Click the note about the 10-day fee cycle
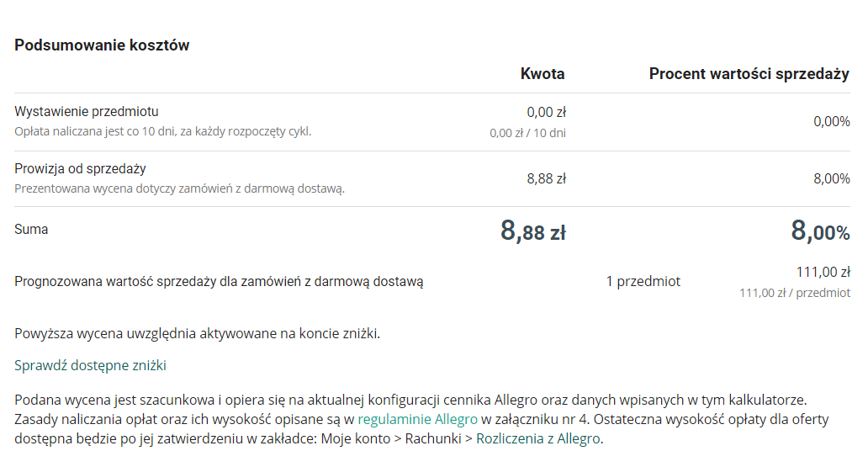The image size is (868, 451). [x=162, y=131]
